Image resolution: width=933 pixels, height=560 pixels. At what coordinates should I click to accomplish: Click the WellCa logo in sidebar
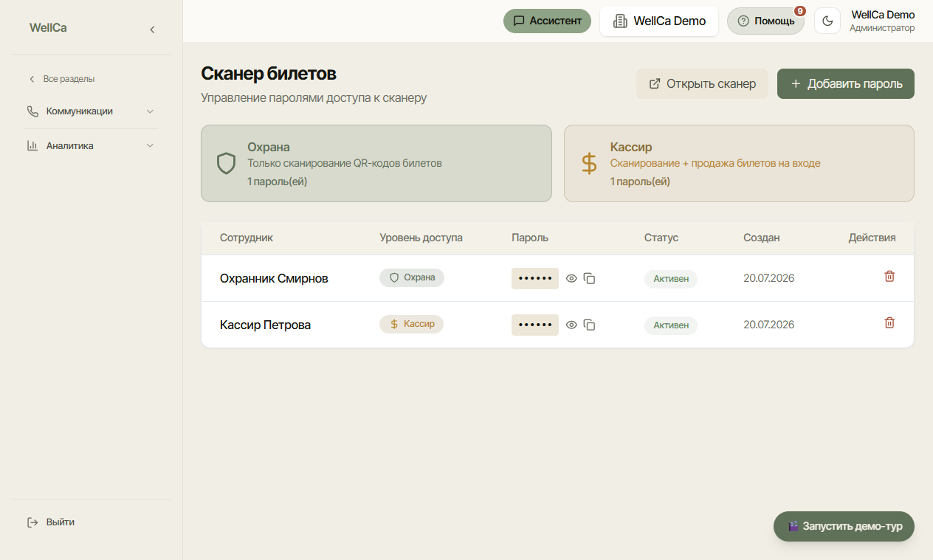(x=48, y=28)
